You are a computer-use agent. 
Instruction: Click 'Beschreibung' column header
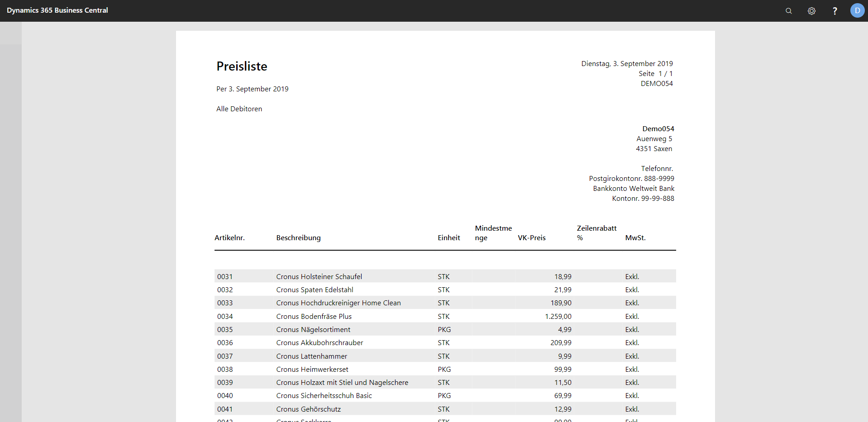tap(298, 238)
